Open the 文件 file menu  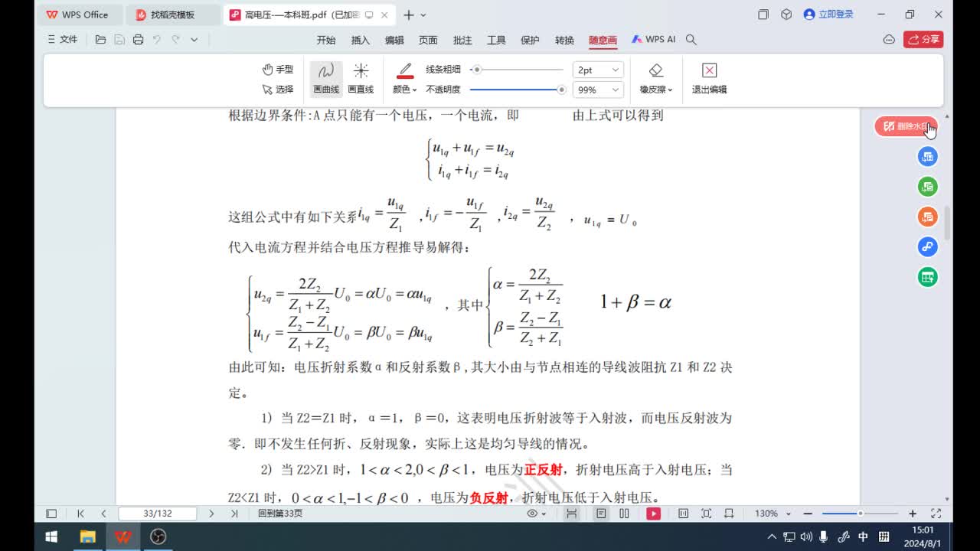(63, 40)
